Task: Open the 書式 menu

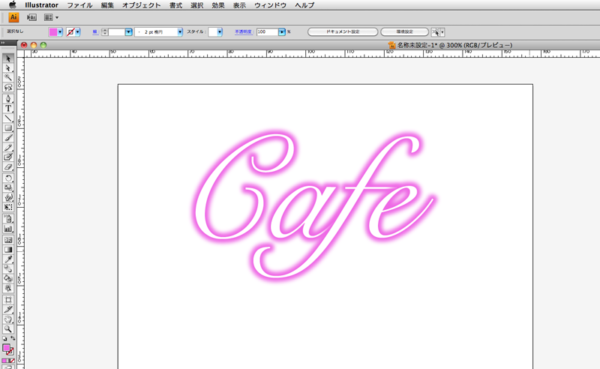Action: 176,5
